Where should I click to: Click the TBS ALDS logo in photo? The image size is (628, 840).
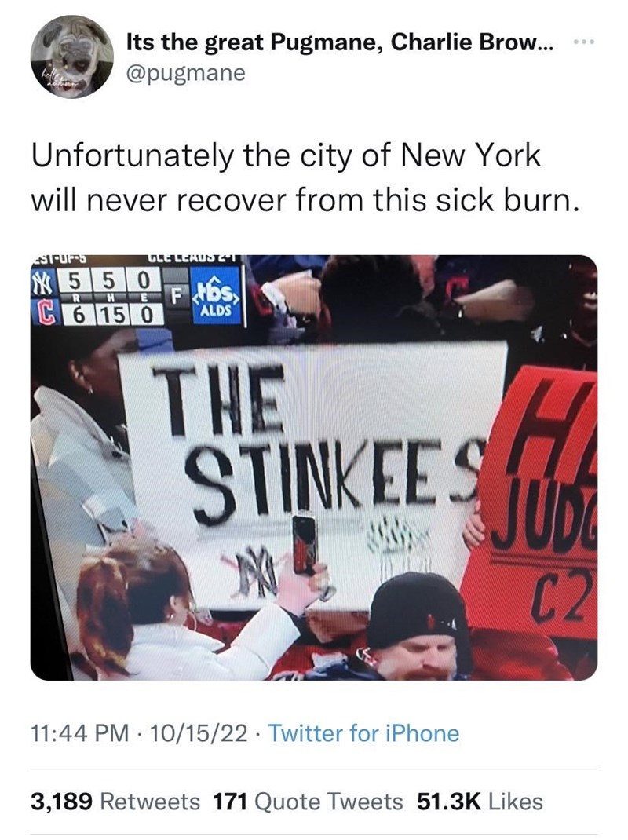(217, 298)
